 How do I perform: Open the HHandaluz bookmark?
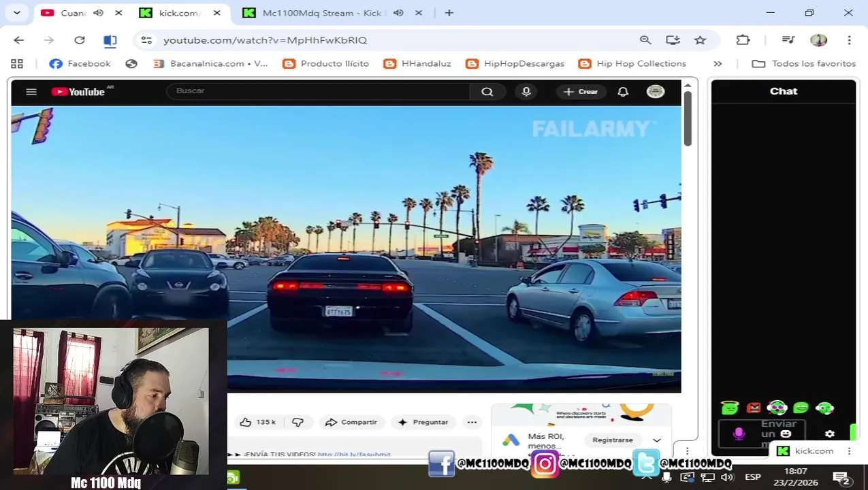(x=417, y=63)
